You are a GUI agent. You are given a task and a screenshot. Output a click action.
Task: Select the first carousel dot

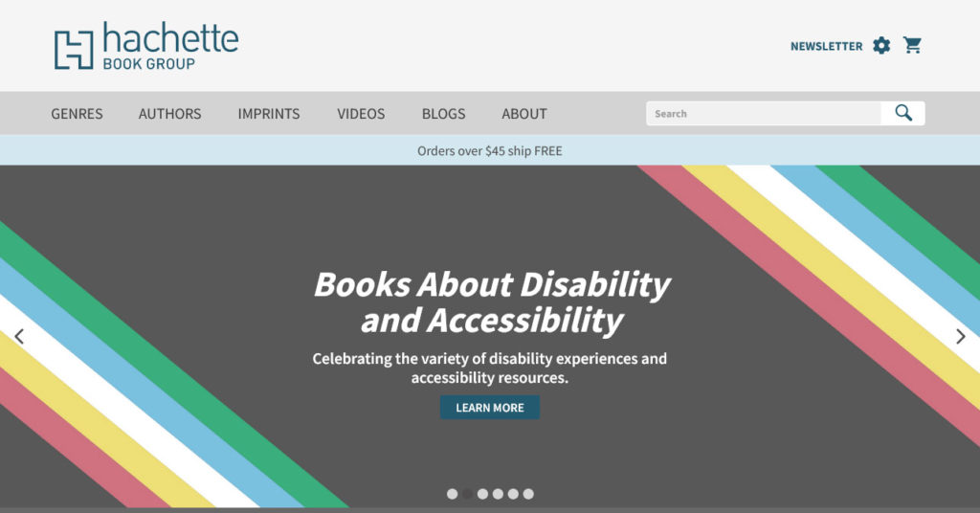coord(452,494)
